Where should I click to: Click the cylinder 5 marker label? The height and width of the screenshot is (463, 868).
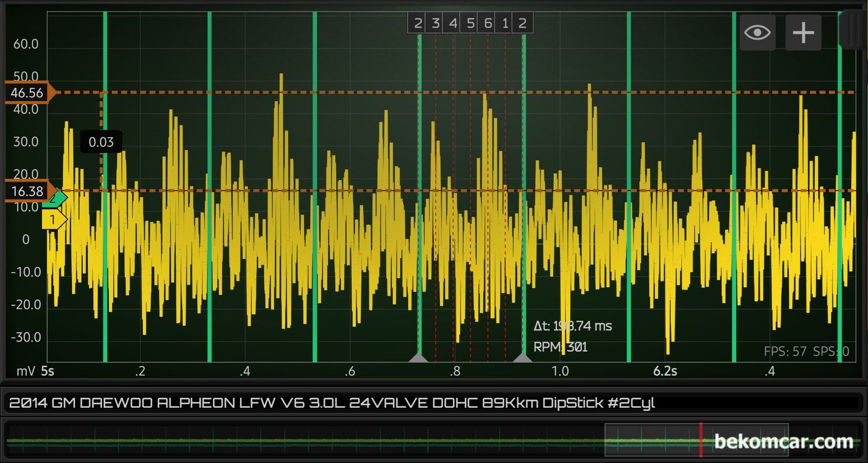[470, 23]
